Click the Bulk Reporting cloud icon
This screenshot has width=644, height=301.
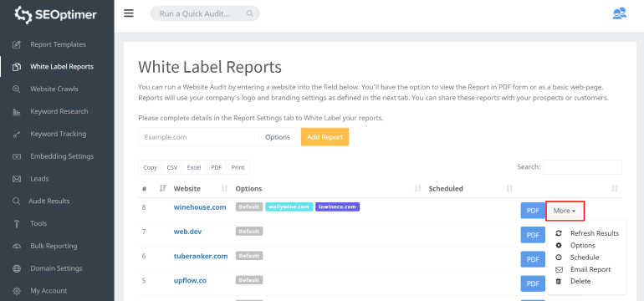click(x=17, y=246)
